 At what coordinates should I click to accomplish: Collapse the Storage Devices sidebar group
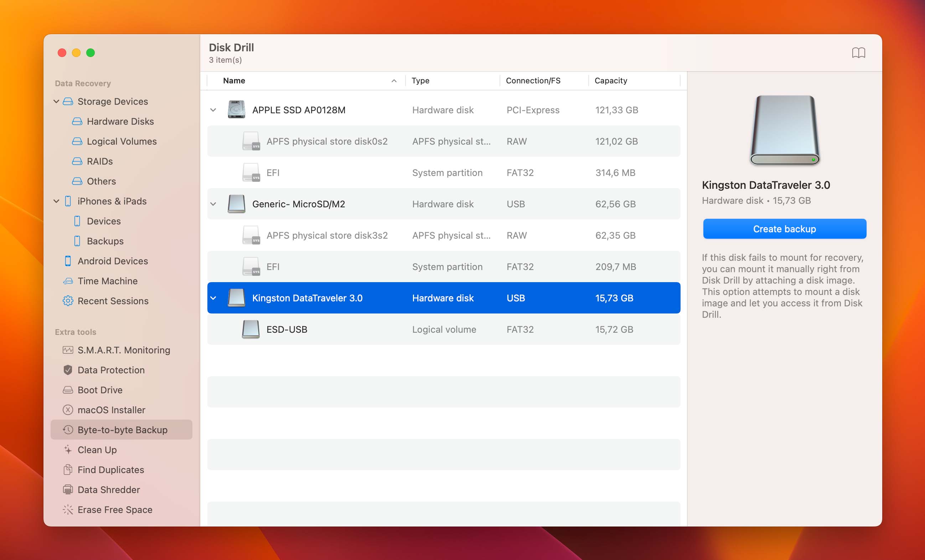click(x=56, y=101)
